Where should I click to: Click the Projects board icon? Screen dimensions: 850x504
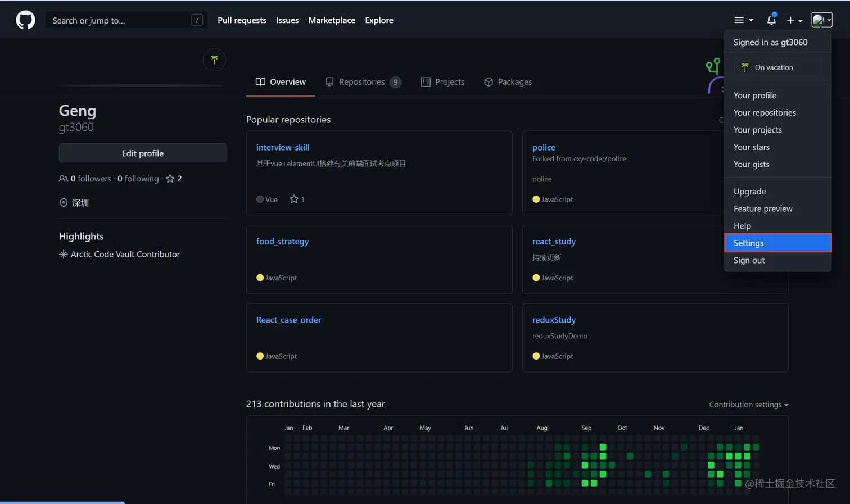point(426,82)
